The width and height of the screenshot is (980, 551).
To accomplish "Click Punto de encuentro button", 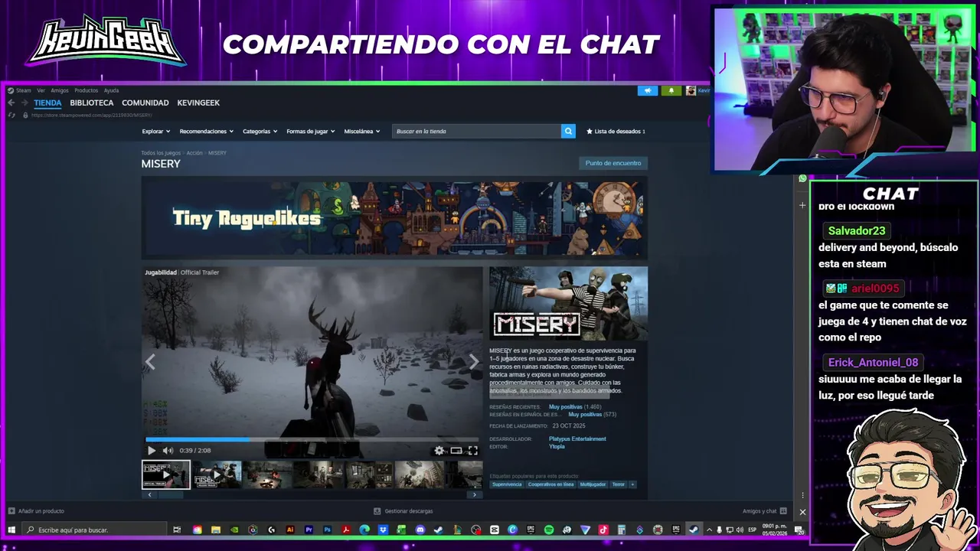I will click(x=613, y=163).
